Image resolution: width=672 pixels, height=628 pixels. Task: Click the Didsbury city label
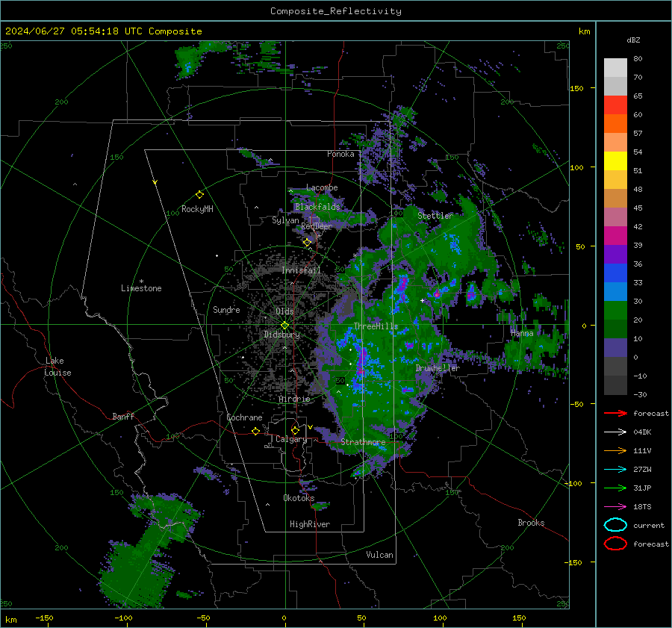coord(281,335)
